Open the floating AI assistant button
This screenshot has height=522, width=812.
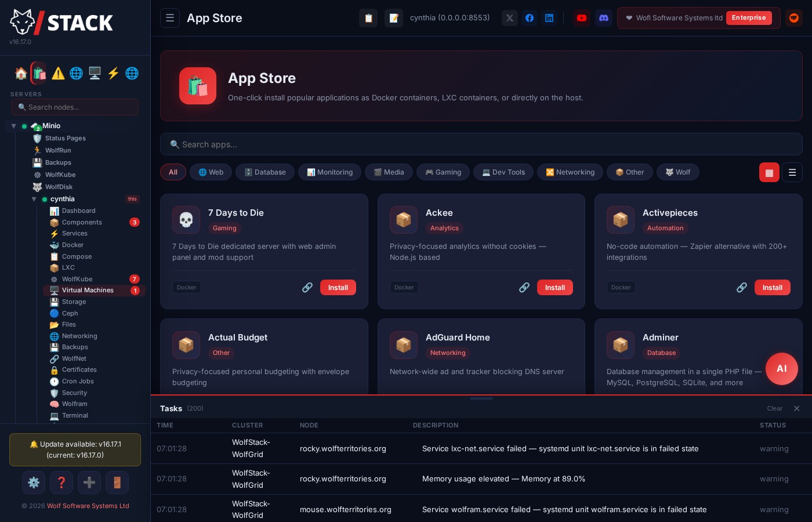(782, 369)
